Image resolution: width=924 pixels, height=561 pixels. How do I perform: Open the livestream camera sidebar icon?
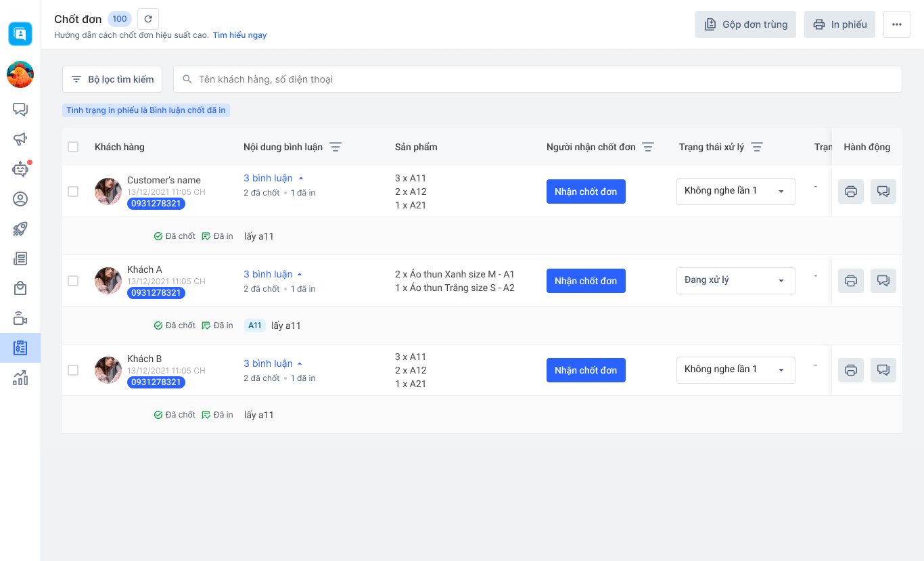click(x=20, y=318)
